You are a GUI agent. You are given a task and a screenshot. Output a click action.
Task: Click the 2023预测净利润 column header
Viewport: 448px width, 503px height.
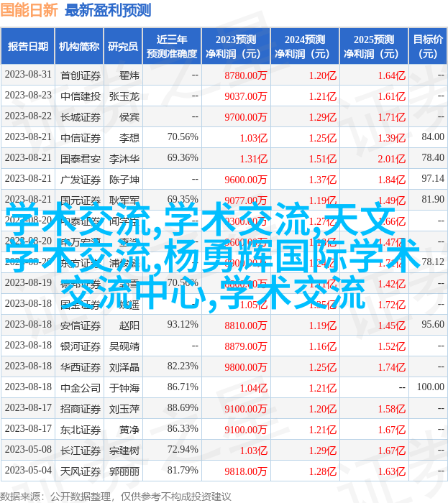coord(236,47)
